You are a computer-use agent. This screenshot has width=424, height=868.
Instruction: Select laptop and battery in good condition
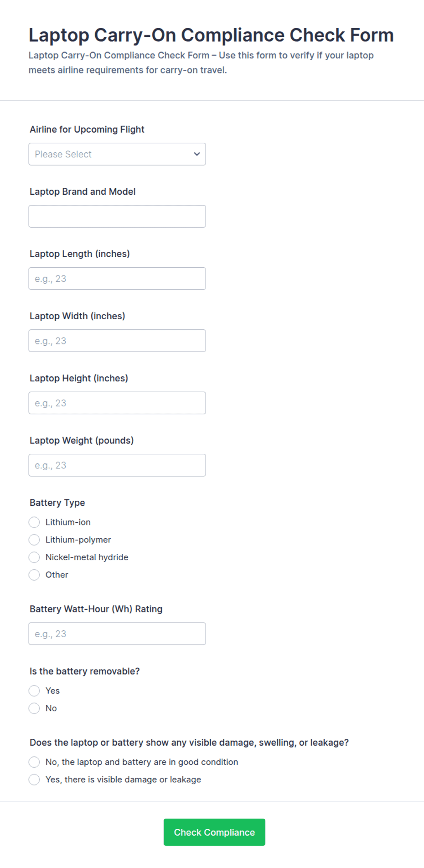click(34, 762)
